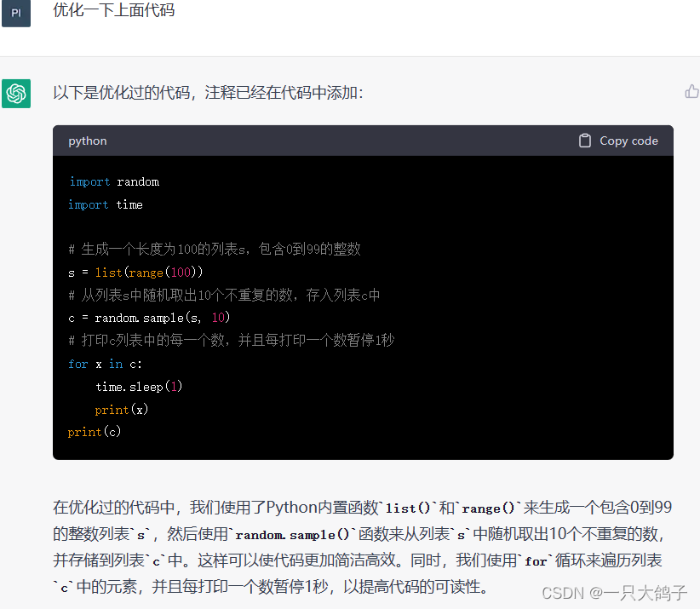
Task: Give the response a thumbs up
Action: [x=691, y=91]
